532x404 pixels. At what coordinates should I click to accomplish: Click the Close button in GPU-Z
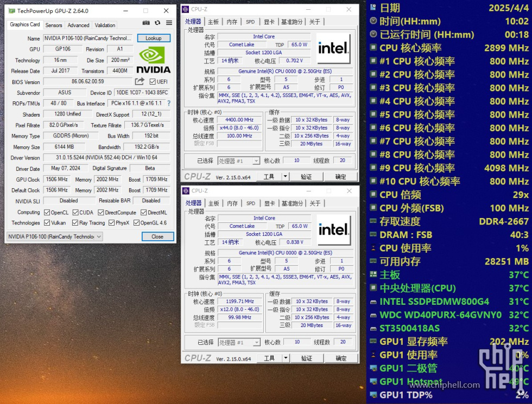click(157, 236)
